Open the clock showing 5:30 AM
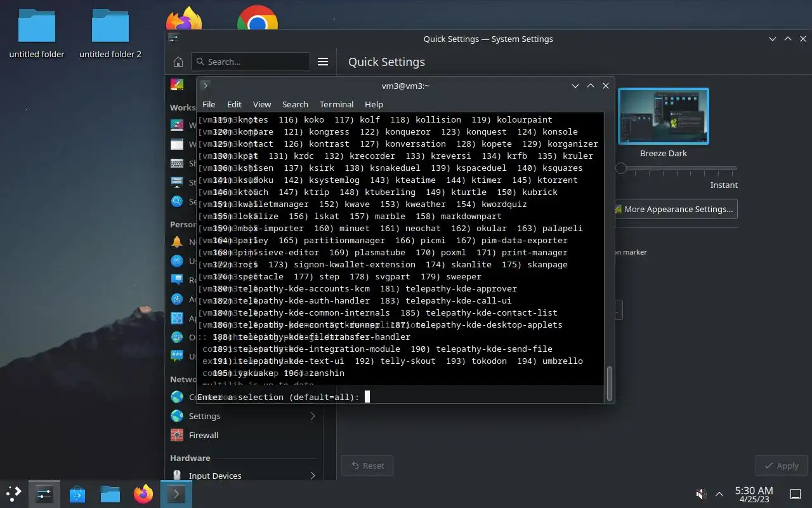This screenshot has height=508, width=812. (754, 493)
